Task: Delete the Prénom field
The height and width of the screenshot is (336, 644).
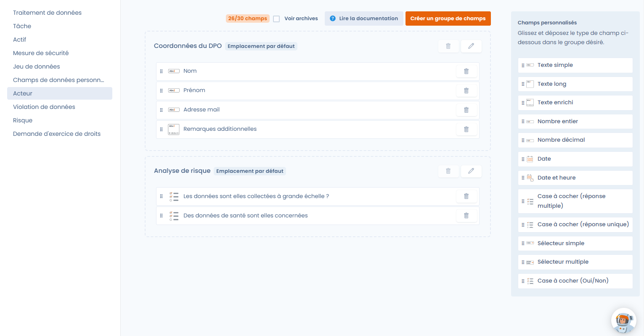Action: [x=466, y=91]
